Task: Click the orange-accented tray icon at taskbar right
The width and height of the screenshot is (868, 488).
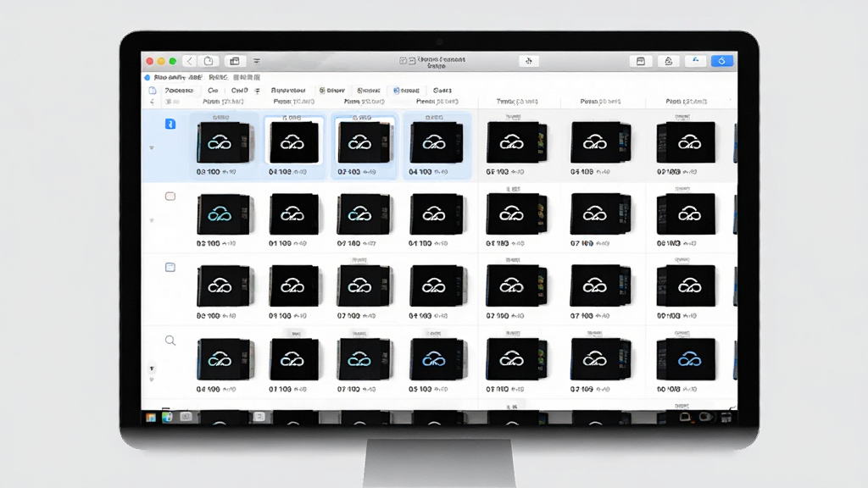Action: [685, 417]
